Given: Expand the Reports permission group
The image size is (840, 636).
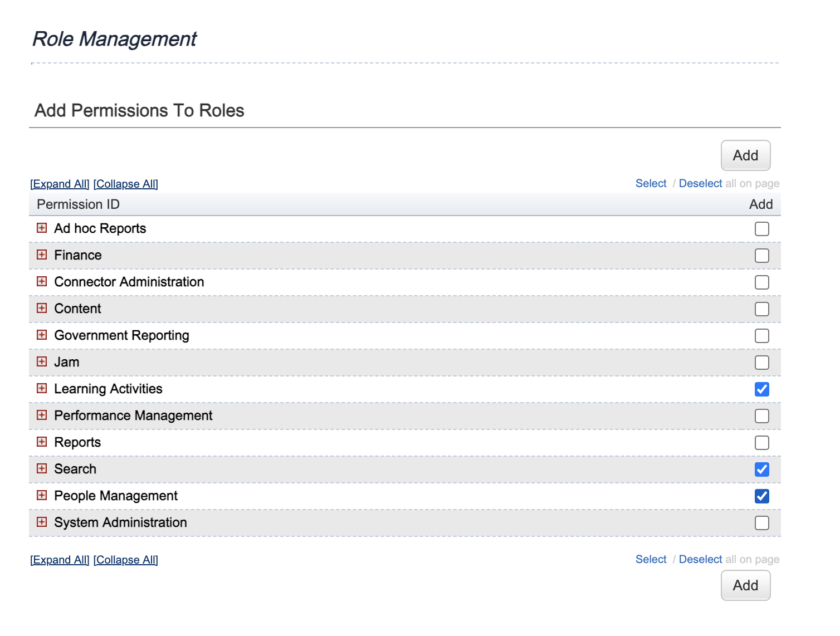Looking at the screenshot, I should pos(42,442).
